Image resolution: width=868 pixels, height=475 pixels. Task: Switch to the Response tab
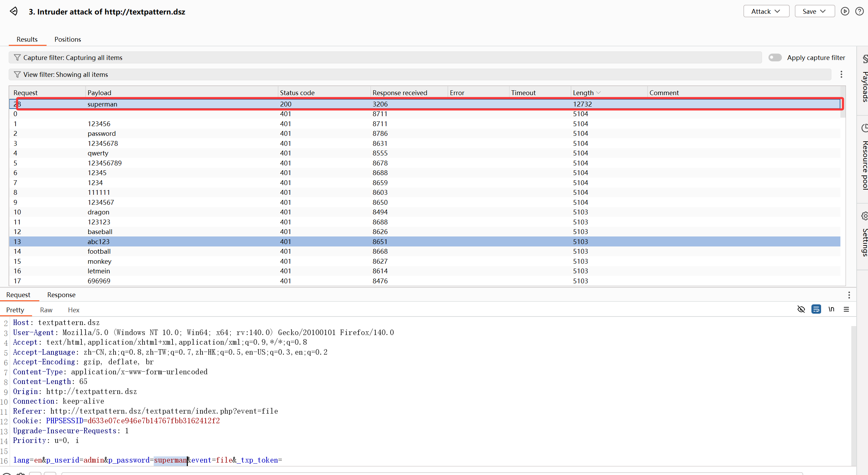coord(61,295)
